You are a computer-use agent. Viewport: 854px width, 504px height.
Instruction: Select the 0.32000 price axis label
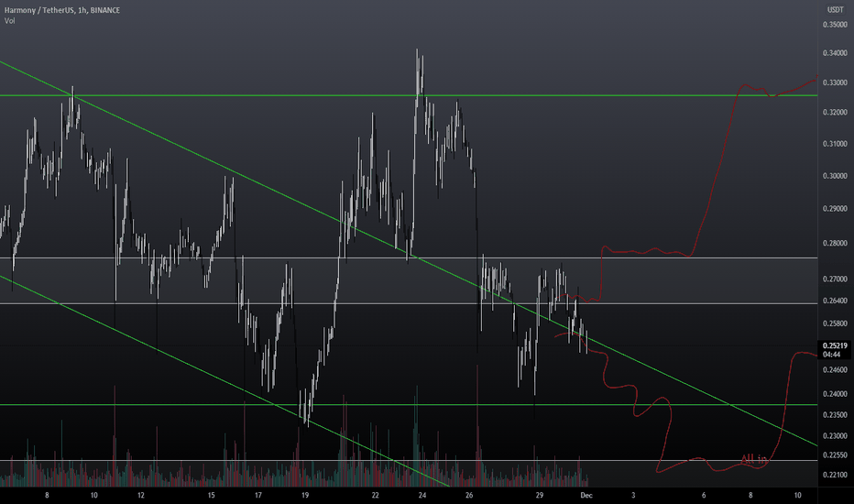[835, 112]
